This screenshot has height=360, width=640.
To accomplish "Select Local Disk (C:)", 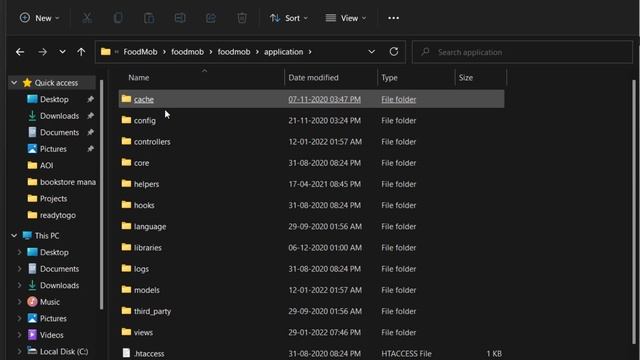I will (64, 351).
